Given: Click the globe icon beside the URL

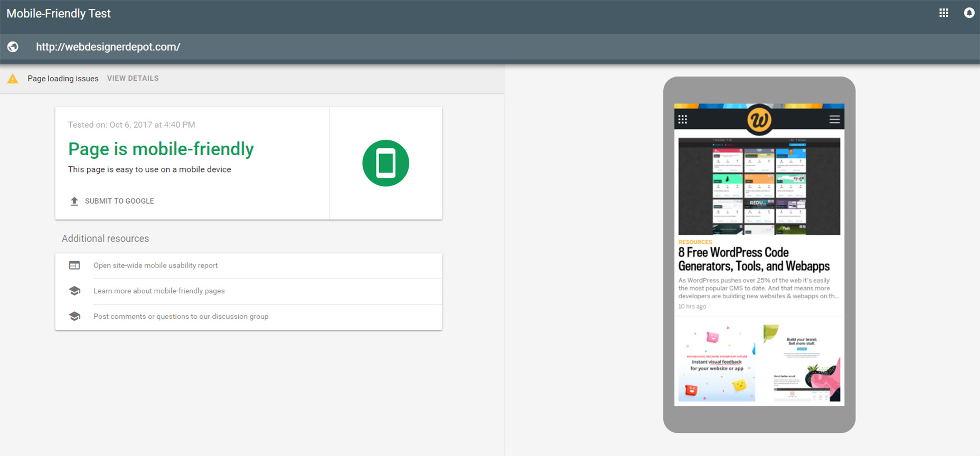Looking at the screenshot, I should (x=13, y=47).
